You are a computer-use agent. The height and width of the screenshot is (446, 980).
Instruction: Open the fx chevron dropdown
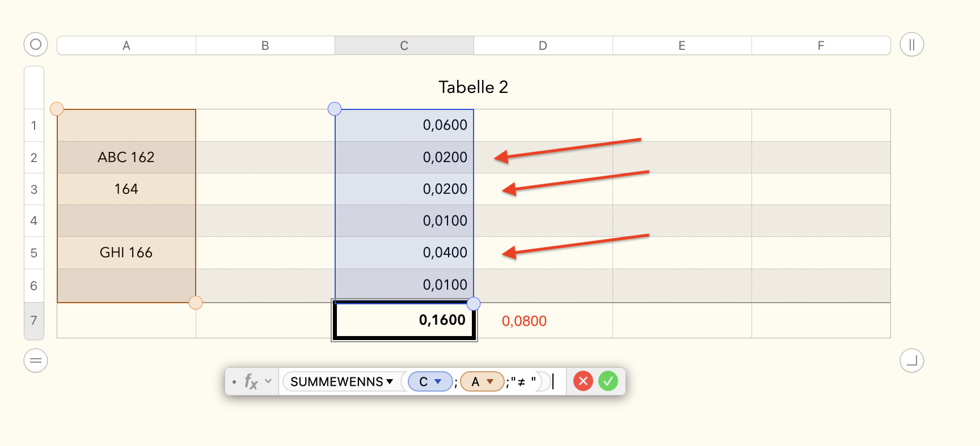click(268, 381)
